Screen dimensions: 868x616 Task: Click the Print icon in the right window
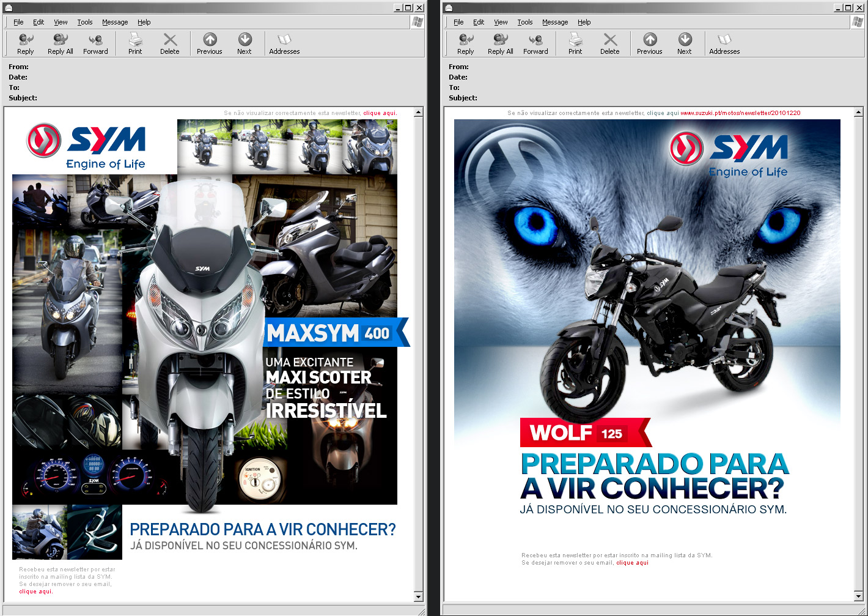point(574,43)
